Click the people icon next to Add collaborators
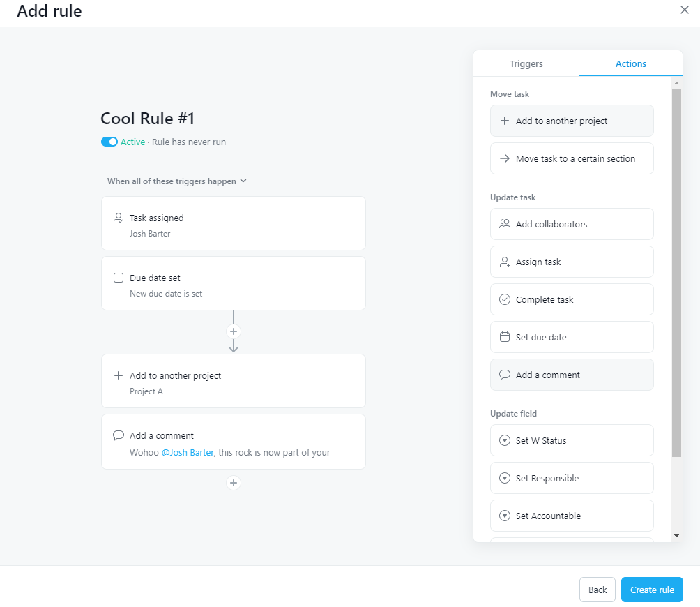This screenshot has height=607, width=700. [505, 224]
